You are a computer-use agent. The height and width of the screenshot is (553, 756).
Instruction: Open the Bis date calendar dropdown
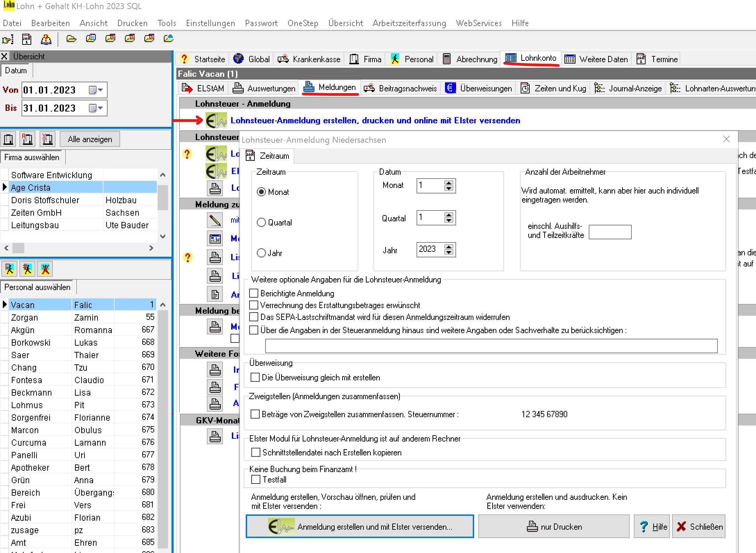click(x=100, y=108)
